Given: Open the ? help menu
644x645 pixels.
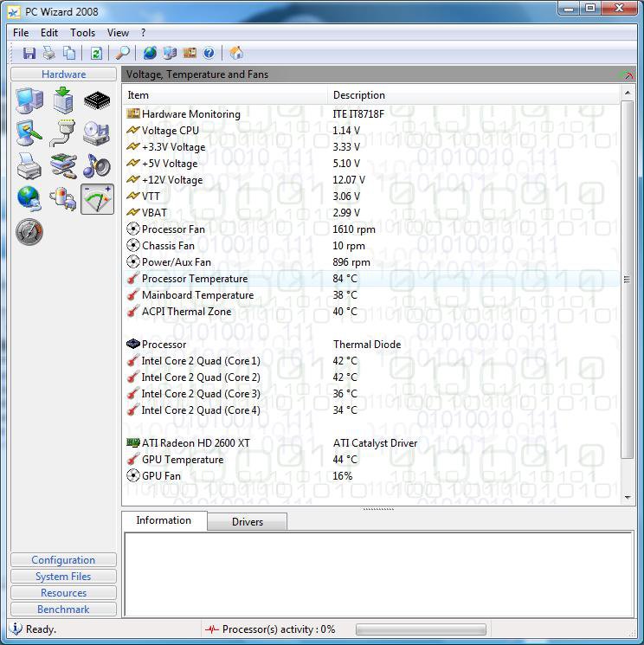Looking at the screenshot, I should 143,33.
